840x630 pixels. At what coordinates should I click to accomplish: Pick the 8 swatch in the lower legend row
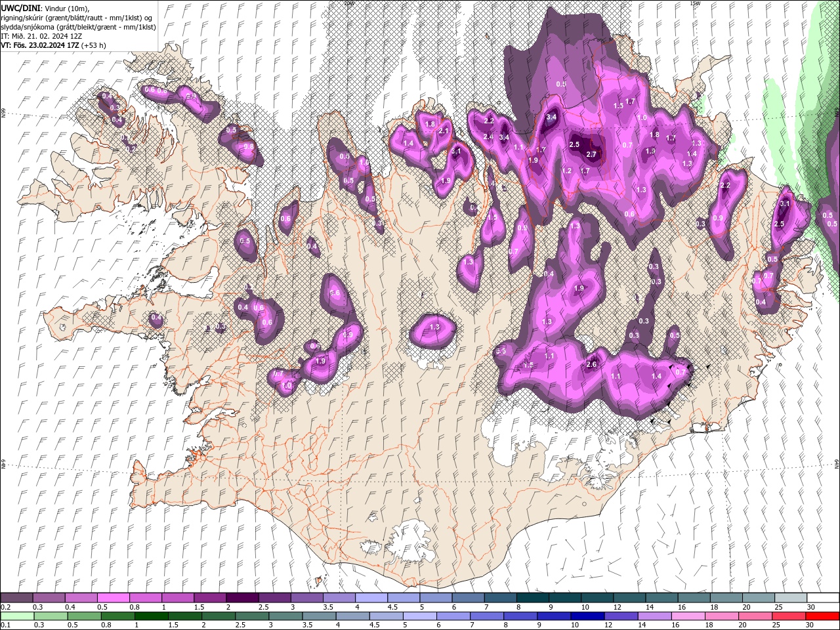pos(520,616)
